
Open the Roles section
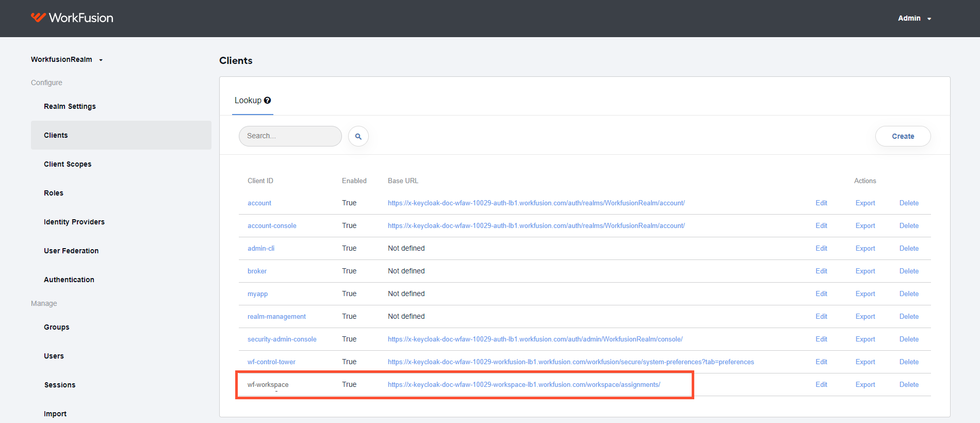click(54, 193)
